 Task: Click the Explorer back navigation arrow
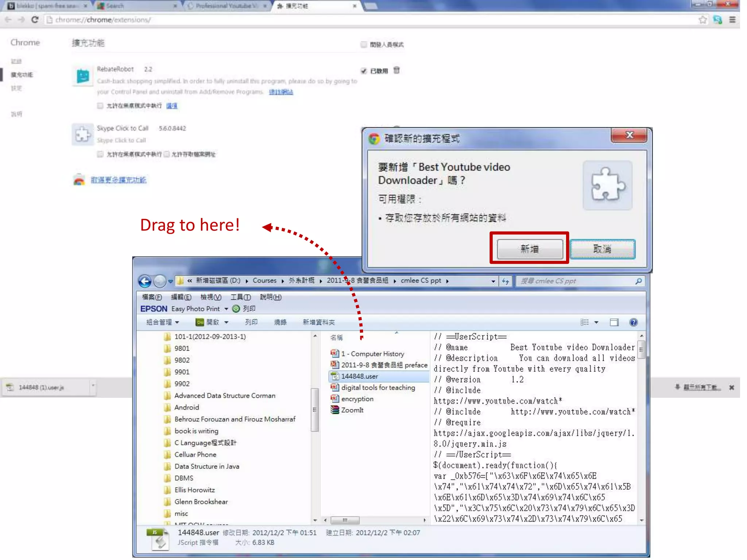pyautogui.click(x=145, y=281)
